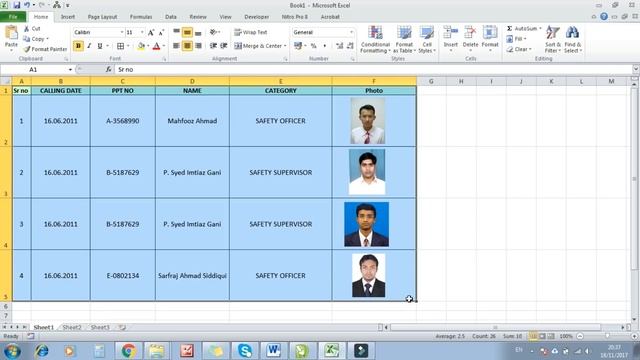The width and height of the screenshot is (640, 360).
Task: Click Format cells icon
Action: pos(490,33)
